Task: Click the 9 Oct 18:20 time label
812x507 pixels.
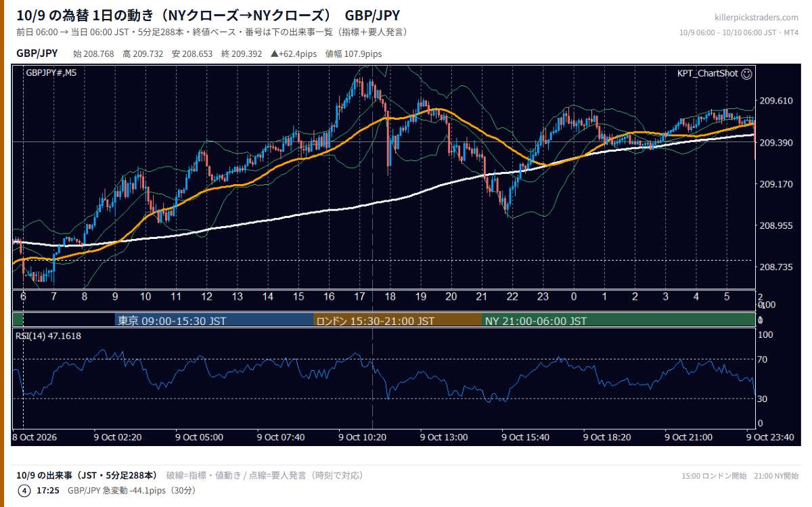Action: coord(608,437)
